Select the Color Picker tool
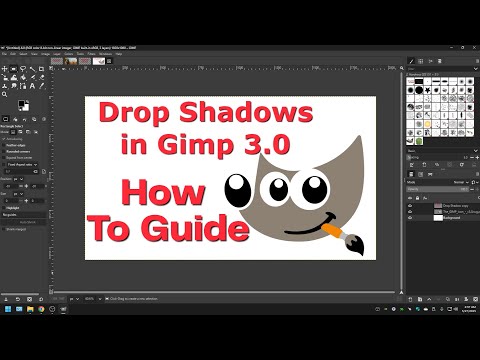The width and height of the screenshot is (480, 360). [x=41, y=86]
